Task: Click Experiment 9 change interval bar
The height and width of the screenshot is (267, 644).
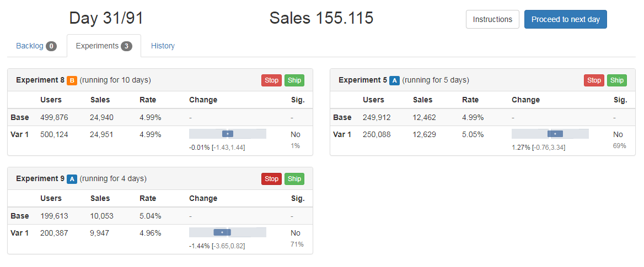Action: click(228, 232)
